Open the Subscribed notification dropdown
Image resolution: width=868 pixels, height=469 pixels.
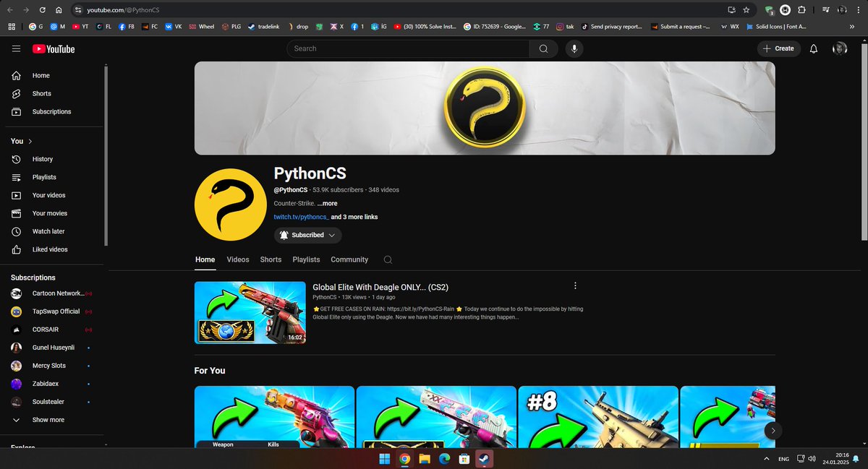point(307,235)
